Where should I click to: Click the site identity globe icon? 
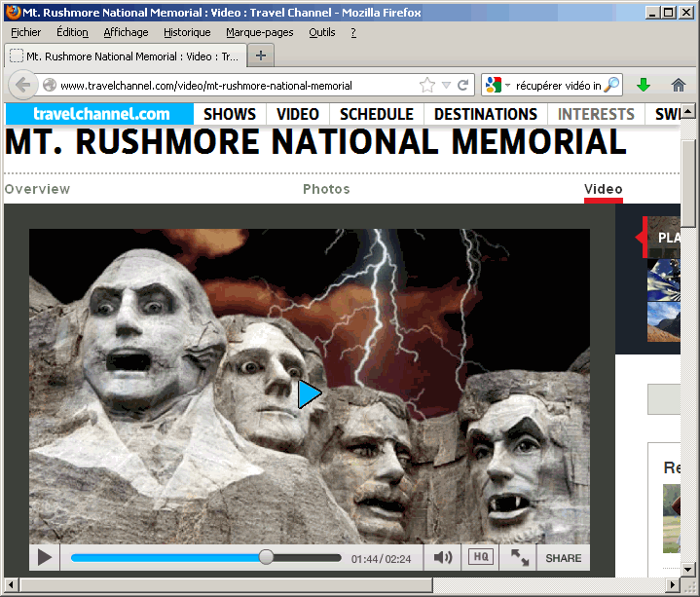click(x=50, y=85)
